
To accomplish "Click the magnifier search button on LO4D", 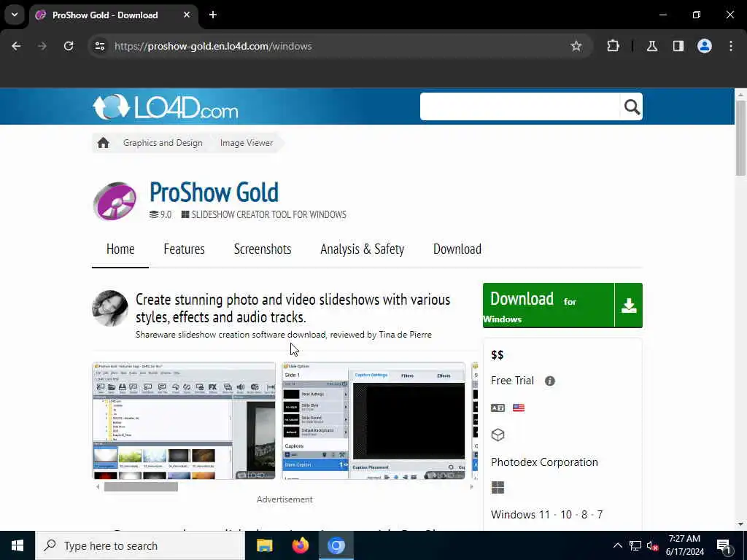I will [631, 107].
